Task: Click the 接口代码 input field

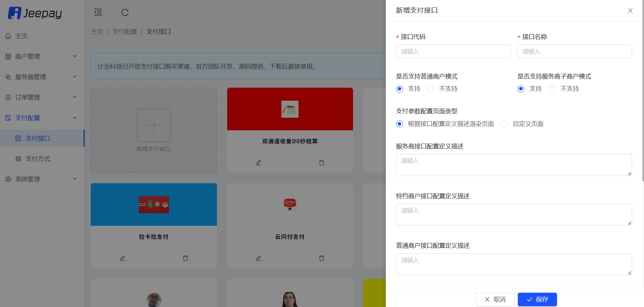Action: 453,51
